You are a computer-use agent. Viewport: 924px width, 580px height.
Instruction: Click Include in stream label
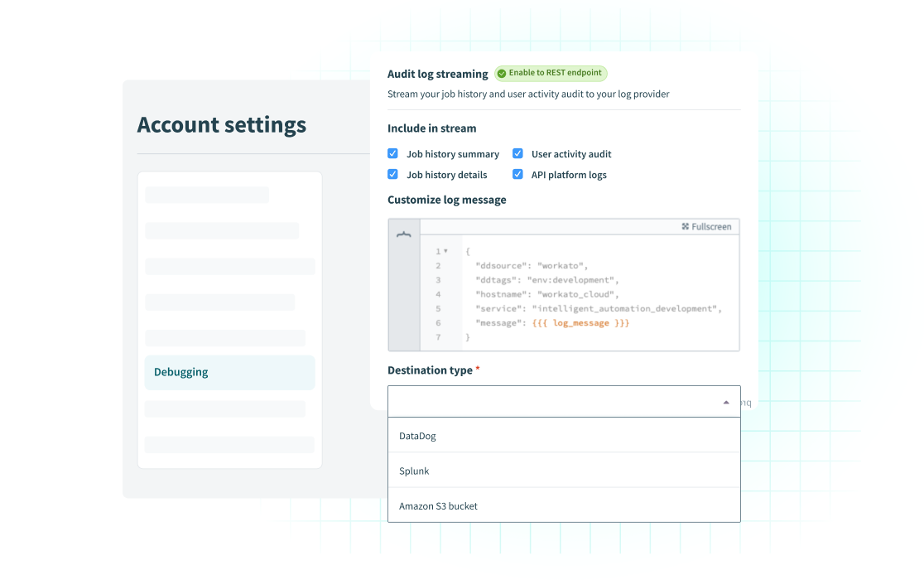click(431, 128)
